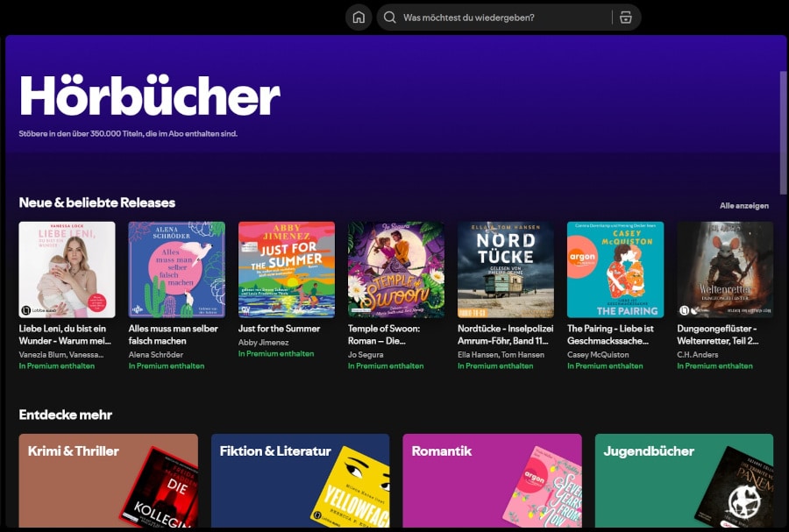Click subtitle 'Stöbere in den über 350.000 Titeln'
The width and height of the screenshot is (789, 532).
[x=128, y=134]
